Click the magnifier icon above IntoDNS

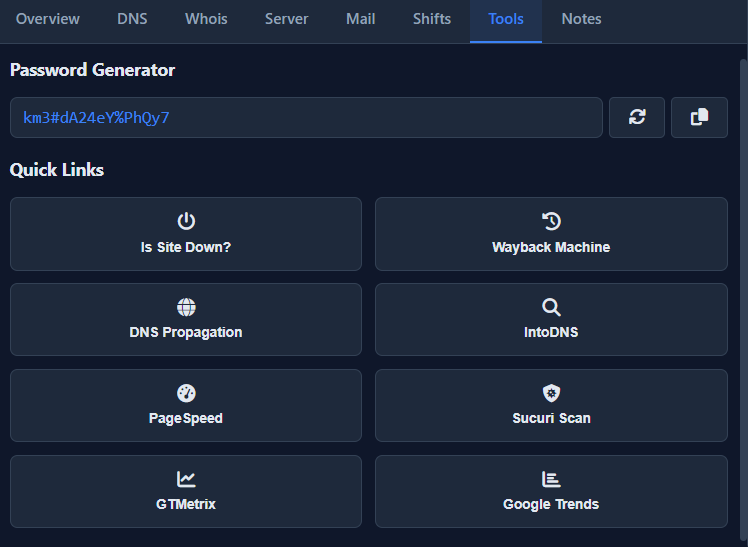pos(551,307)
